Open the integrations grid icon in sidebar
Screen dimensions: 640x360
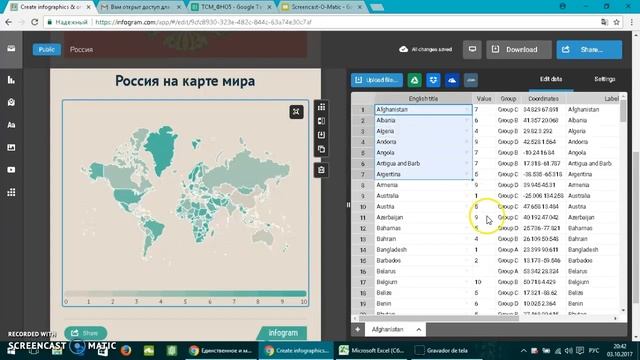click(11, 192)
